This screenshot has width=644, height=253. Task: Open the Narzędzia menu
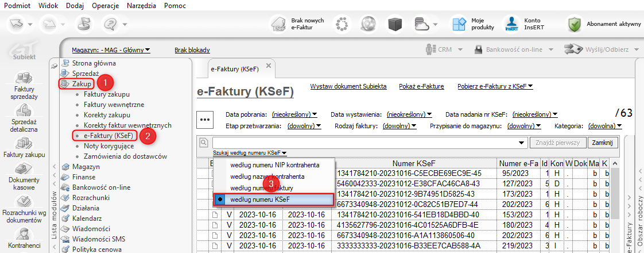click(142, 6)
